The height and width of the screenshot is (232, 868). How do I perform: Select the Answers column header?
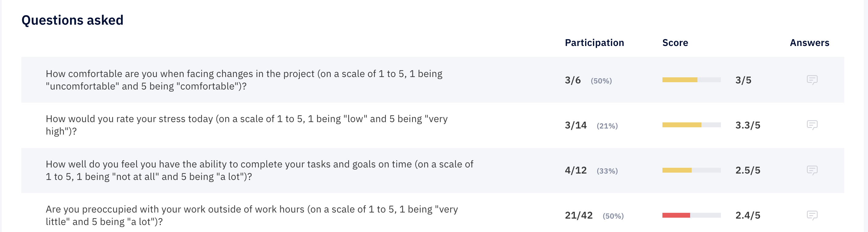tap(809, 43)
